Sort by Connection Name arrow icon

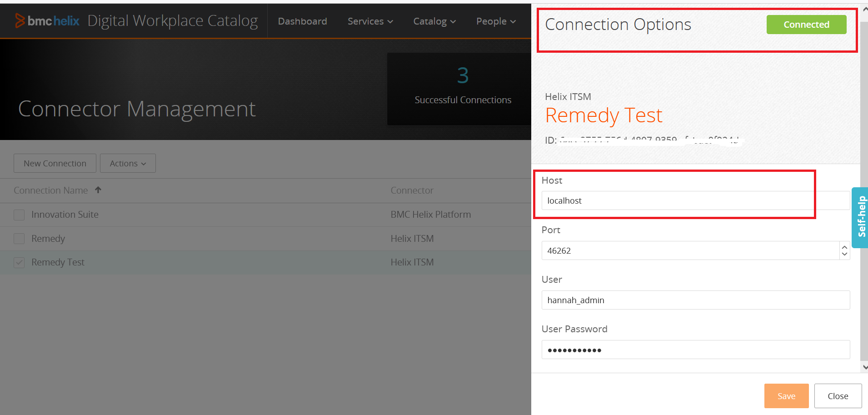click(98, 190)
